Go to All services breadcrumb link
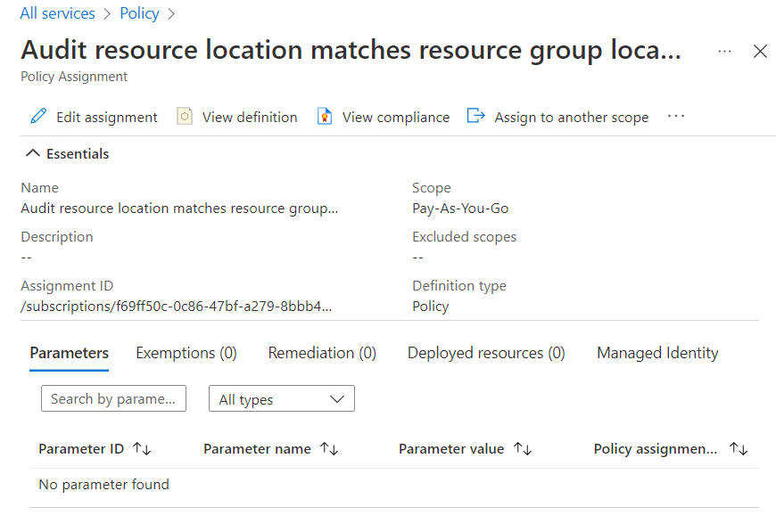Screen dimensions: 776x532 click(57, 13)
